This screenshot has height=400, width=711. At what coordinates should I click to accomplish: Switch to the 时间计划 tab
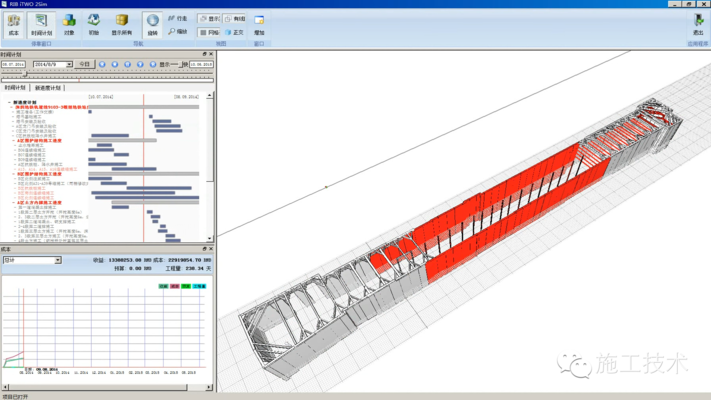click(x=15, y=88)
